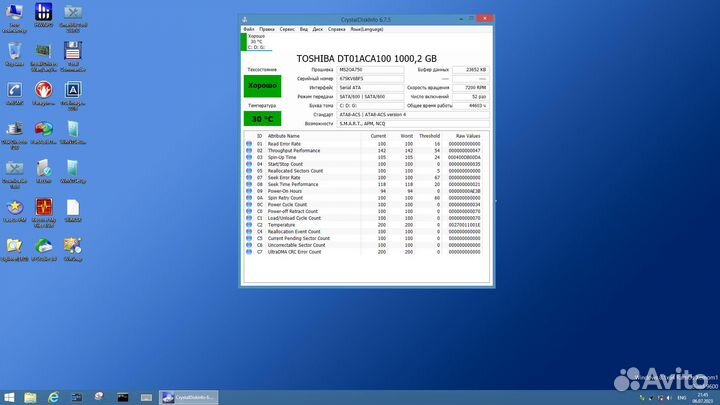720x405 pixels.
Task: Click the Raw Values column header
Action: tap(468, 136)
